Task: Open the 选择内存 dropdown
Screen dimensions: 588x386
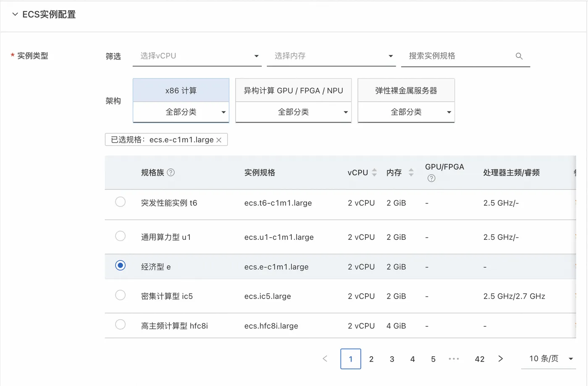Action: pyautogui.click(x=331, y=56)
